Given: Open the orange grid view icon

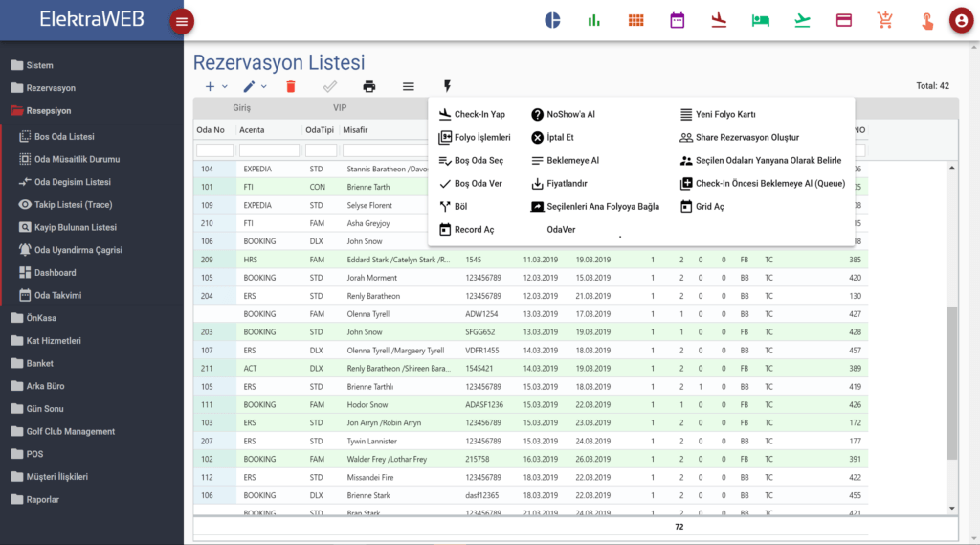Looking at the screenshot, I should 635,21.
